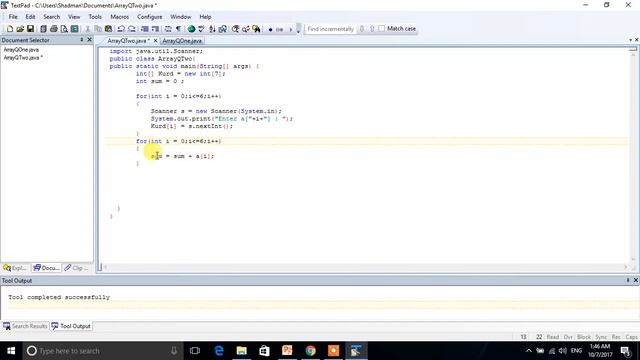The image size is (640, 360).
Task: Select ArrayQTwo.java in Document Selector
Action: coord(23,58)
